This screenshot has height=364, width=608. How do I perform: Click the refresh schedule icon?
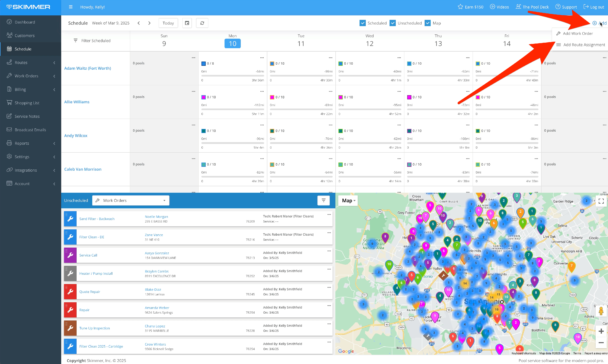[x=202, y=23]
